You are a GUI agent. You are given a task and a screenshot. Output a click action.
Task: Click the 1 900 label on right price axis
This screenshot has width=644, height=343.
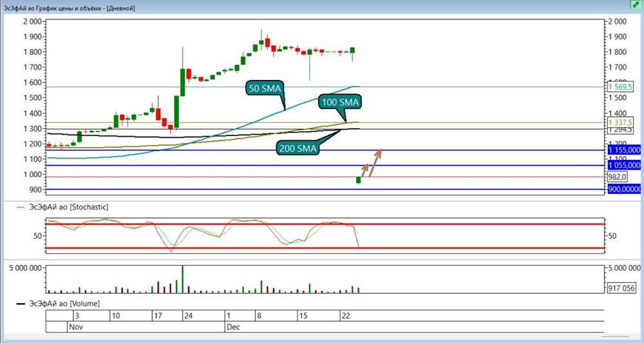[618, 37]
